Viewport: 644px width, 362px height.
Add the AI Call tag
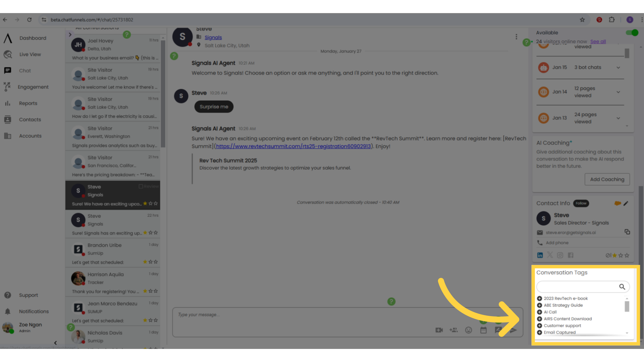click(539, 312)
